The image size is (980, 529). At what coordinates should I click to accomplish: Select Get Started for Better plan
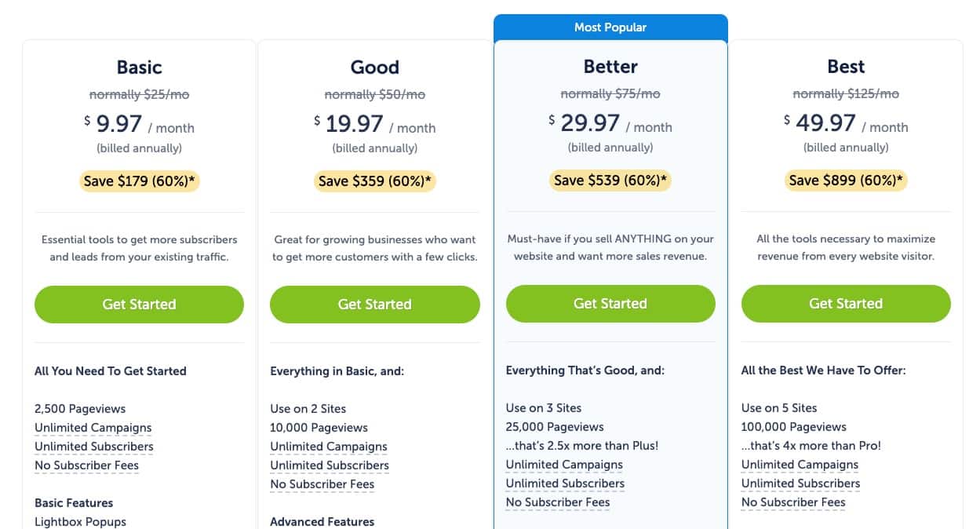click(610, 304)
